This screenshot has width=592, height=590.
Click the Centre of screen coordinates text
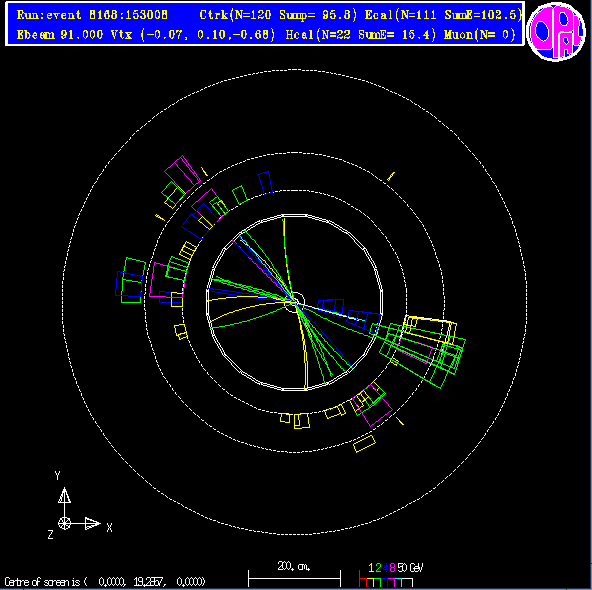click(x=105, y=581)
